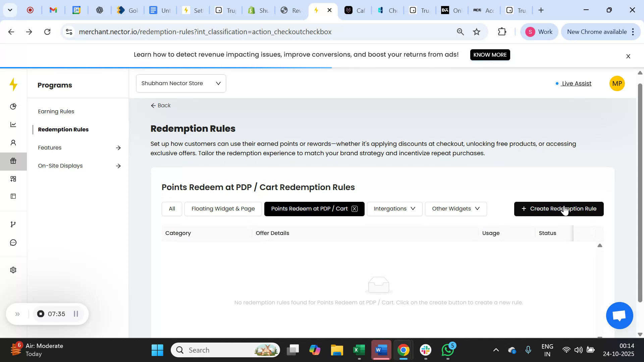Open settings via gear icon in sidebar
Viewport: 644px width, 362px height.
coord(13,270)
